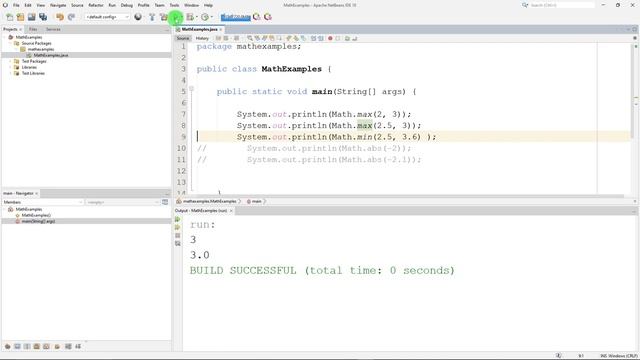
Task: Open dropdown arrow next to Debug Project
Action: coord(196,17)
